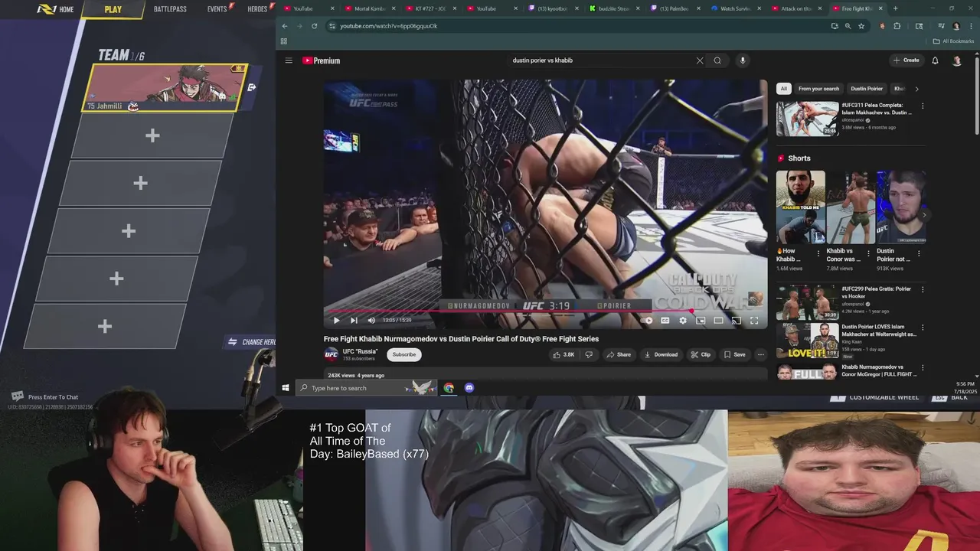This screenshot has width=980, height=551.
Task: Switch to miniplayer mode
Action: pos(701,321)
